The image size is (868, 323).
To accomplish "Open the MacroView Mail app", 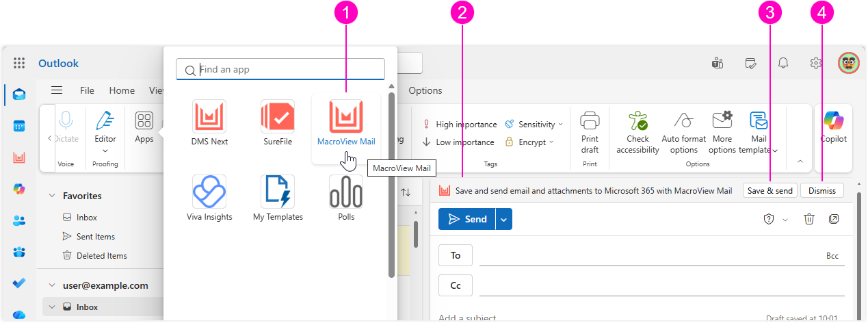I will coord(346,123).
